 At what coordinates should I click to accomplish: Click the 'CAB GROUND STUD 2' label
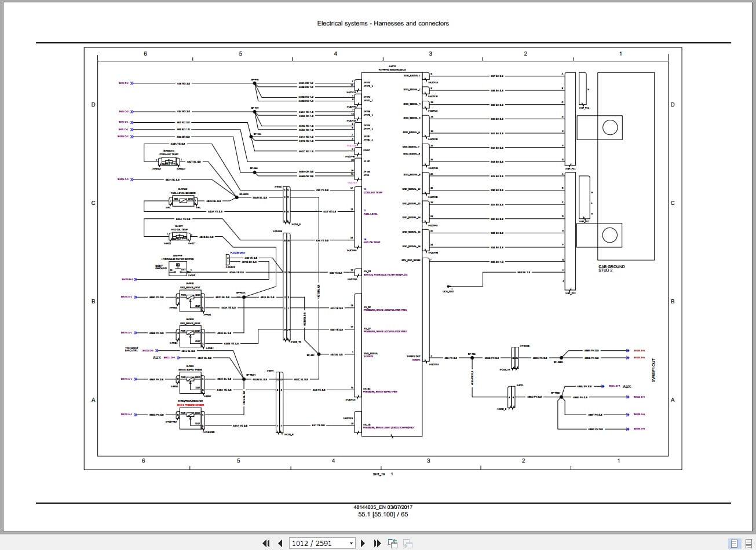(612, 269)
